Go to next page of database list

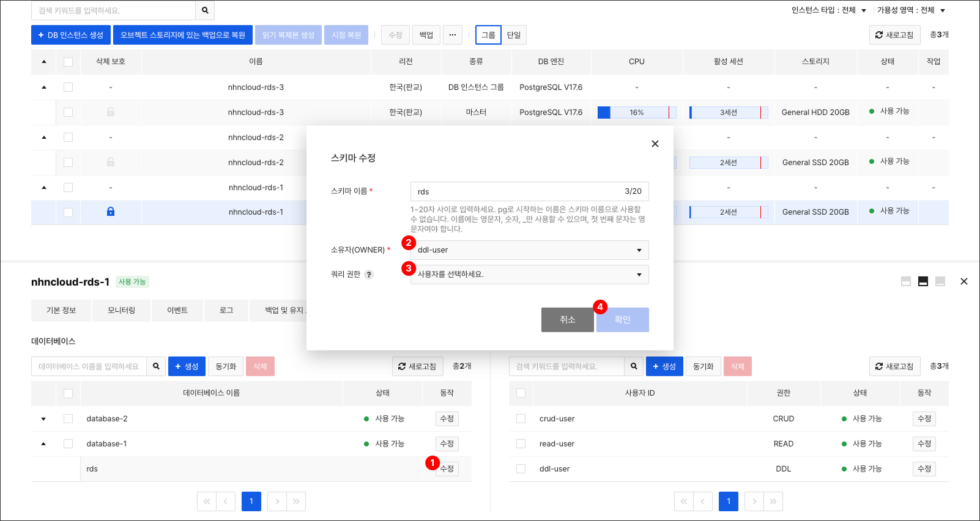point(277,501)
